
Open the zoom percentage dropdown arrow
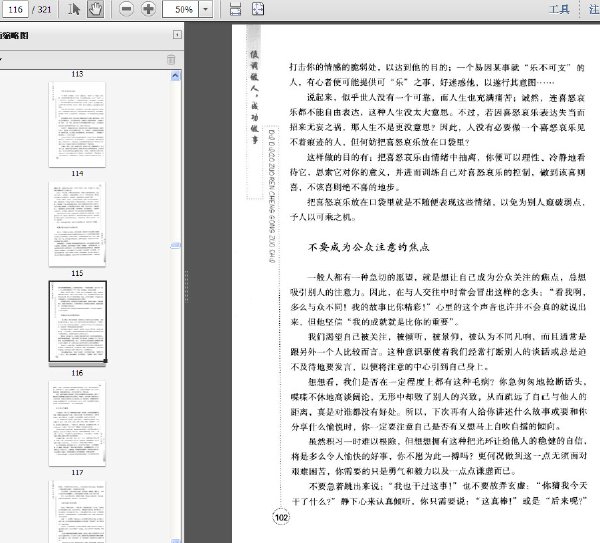coord(205,9)
